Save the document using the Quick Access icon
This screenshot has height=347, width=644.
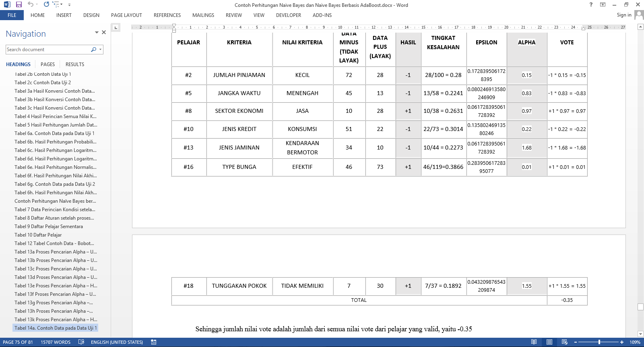(x=19, y=4)
